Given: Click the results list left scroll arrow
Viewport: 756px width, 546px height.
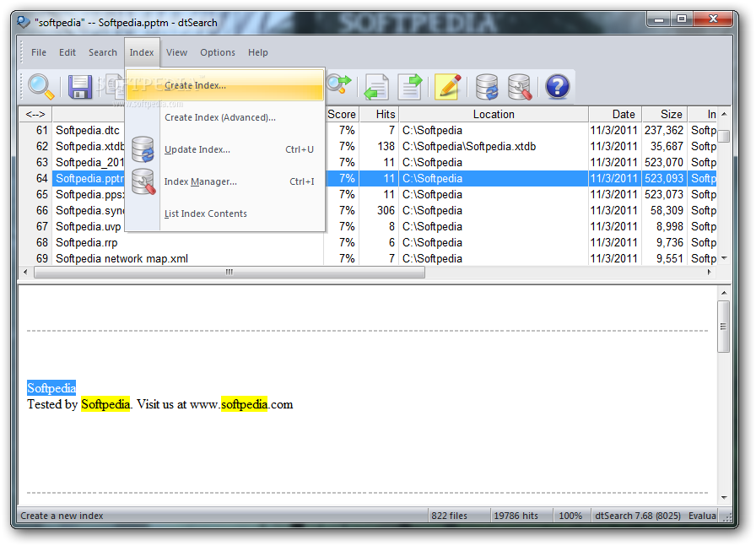Looking at the screenshot, I should pos(25,272).
